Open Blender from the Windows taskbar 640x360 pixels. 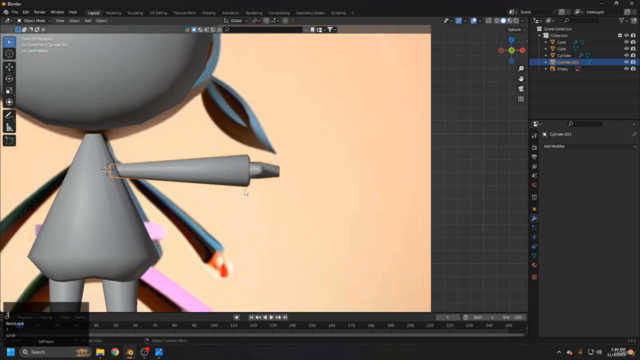[x=129, y=352]
